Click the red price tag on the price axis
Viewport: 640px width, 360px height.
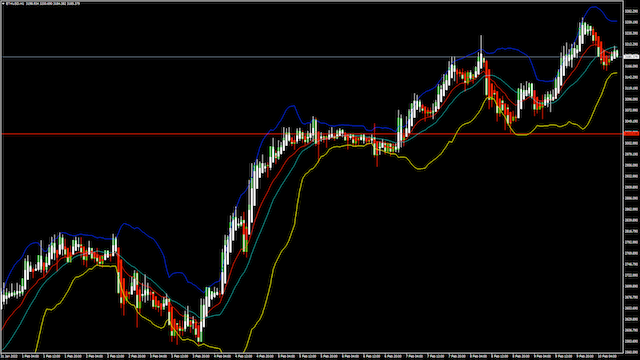coord(631,133)
